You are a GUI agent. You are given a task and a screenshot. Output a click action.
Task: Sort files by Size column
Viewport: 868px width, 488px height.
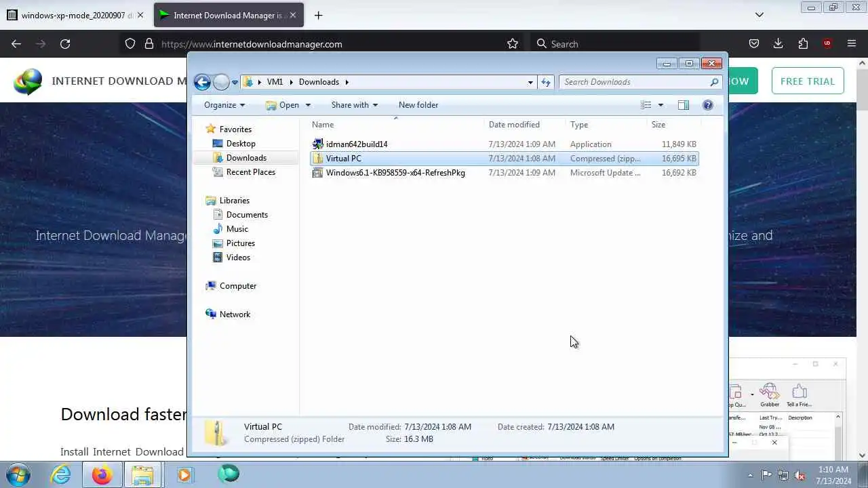(x=673, y=125)
